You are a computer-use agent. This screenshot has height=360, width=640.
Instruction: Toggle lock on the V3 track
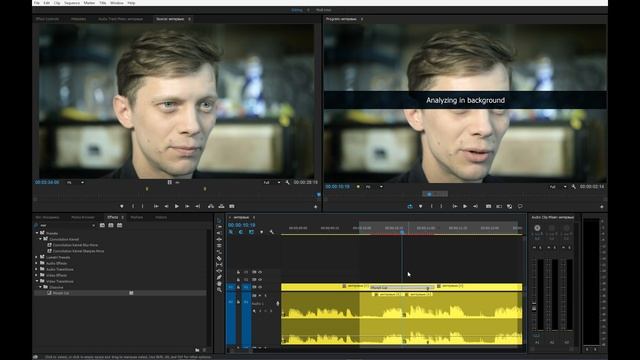coord(238,272)
